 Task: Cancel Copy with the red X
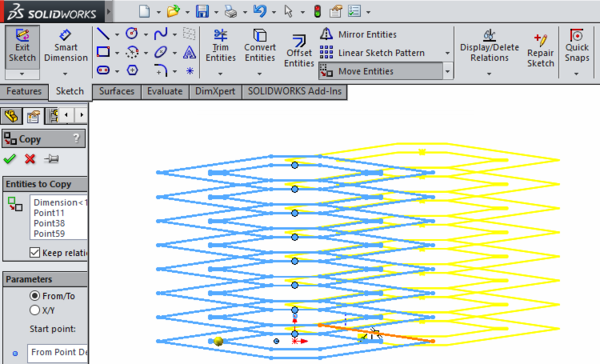tap(30, 159)
